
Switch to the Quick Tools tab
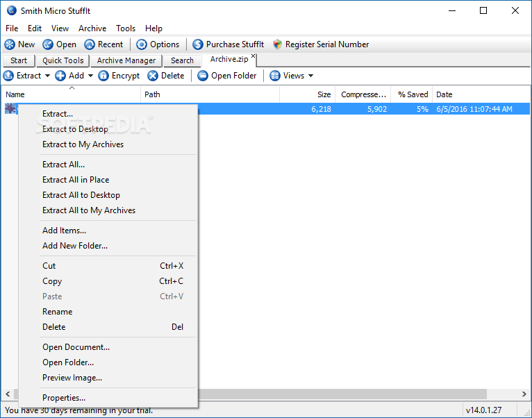click(x=63, y=60)
